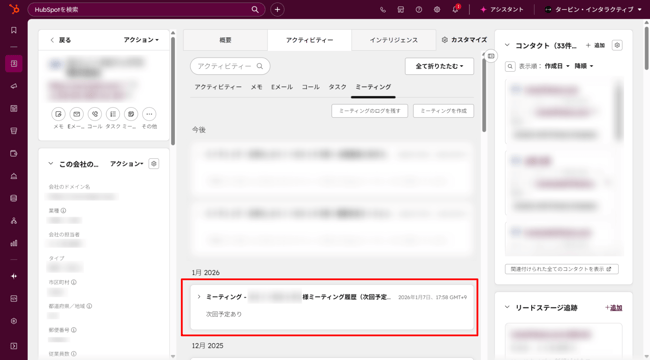Select the メモ activity filter tab
Viewport: 650px width, 360px height.
[256, 87]
